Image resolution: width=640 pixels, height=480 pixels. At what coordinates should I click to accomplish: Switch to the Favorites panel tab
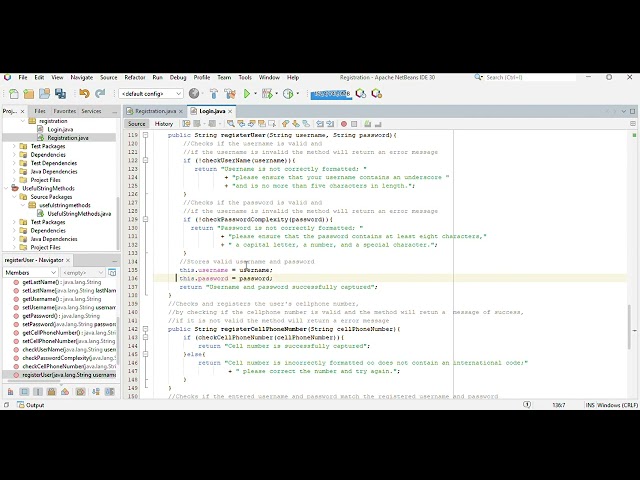(64, 111)
